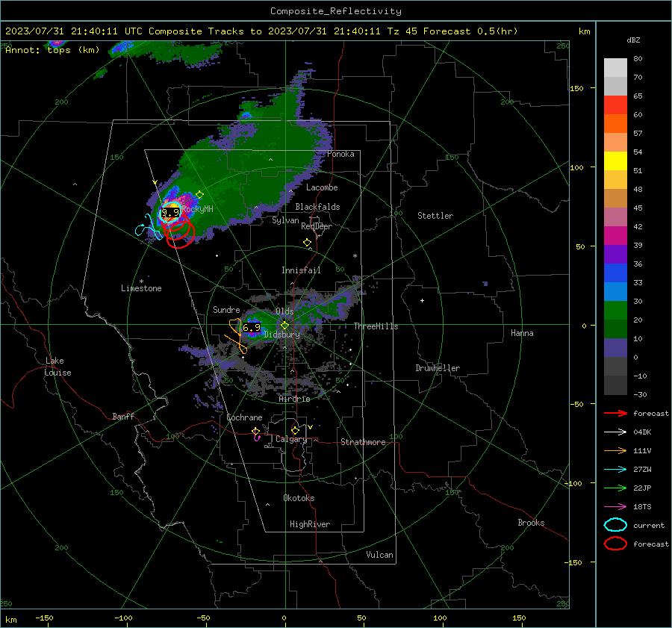Click the yellow diamond marker south of RedDeer
672x628 pixels.
307,243
